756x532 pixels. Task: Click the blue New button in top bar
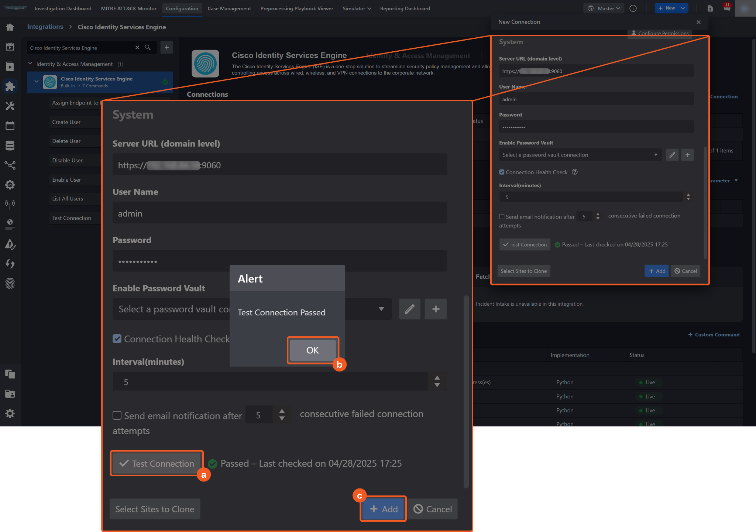(x=667, y=8)
